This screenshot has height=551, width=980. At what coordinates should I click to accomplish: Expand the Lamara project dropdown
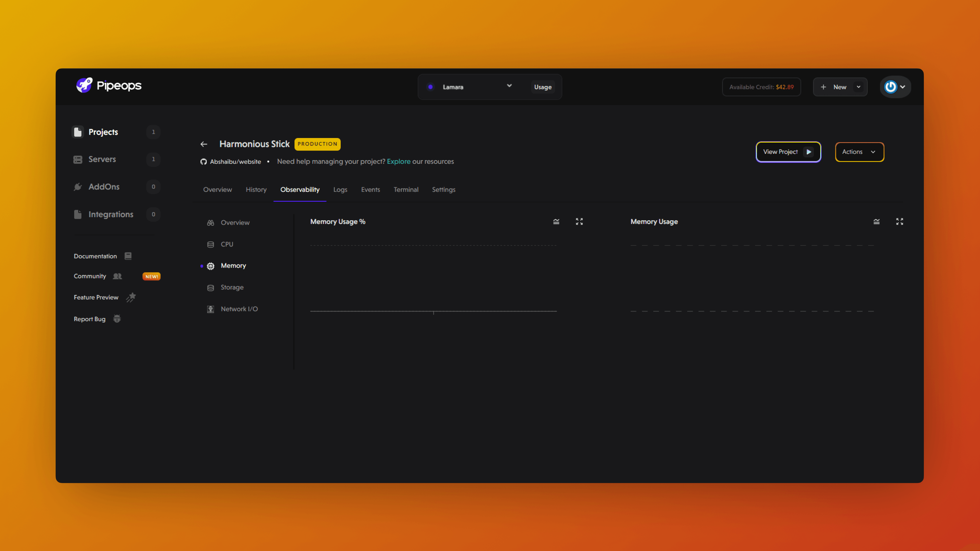pyautogui.click(x=509, y=86)
